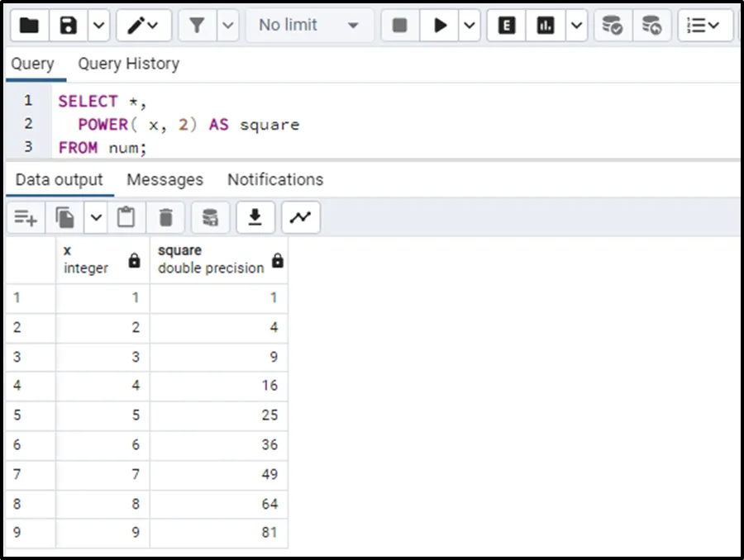Switch to the Query History tab
The height and width of the screenshot is (560, 744).
coord(128,64)
